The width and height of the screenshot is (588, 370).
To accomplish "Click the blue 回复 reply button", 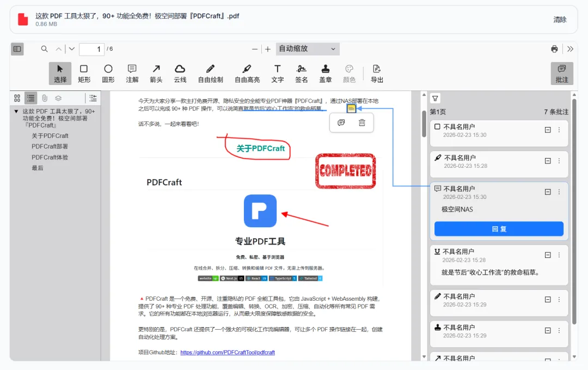I will 499,229.
